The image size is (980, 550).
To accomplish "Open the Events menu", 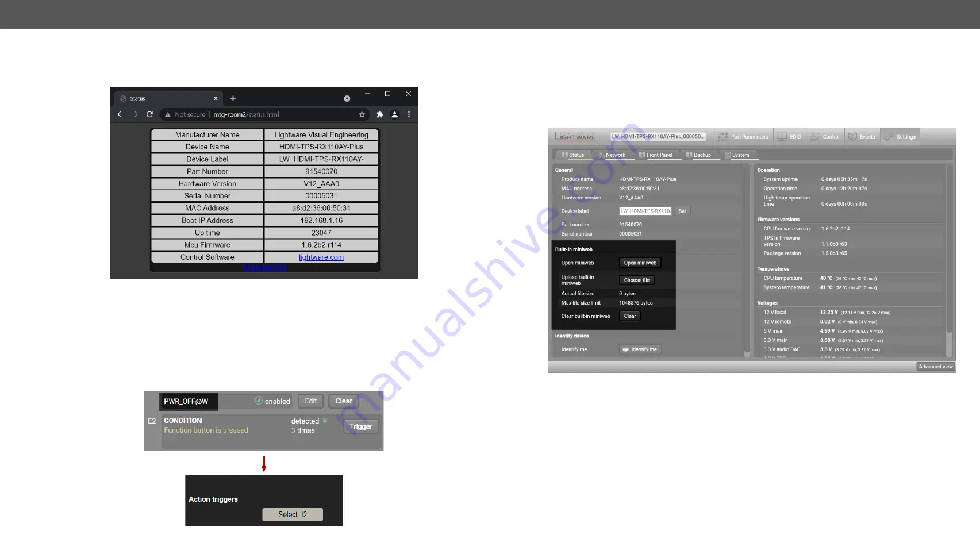I will [862, 137].
